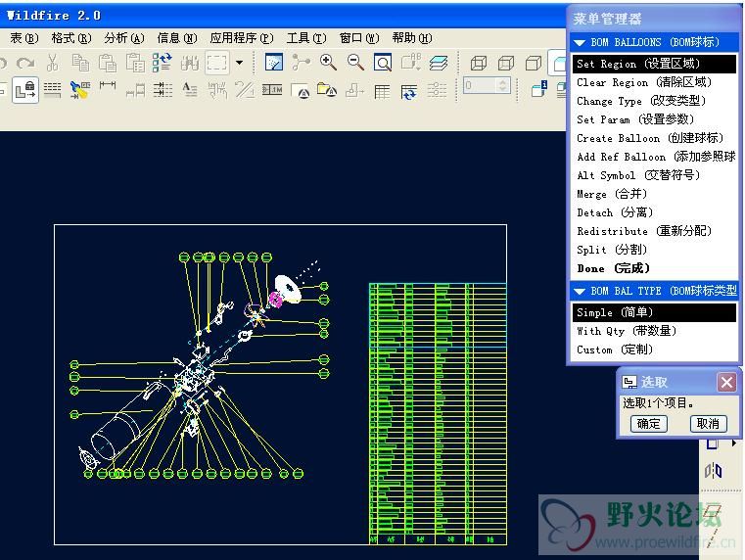Click the Zoom Out magnifier
This screenshot has height=560, width=745.
point(355,63)
